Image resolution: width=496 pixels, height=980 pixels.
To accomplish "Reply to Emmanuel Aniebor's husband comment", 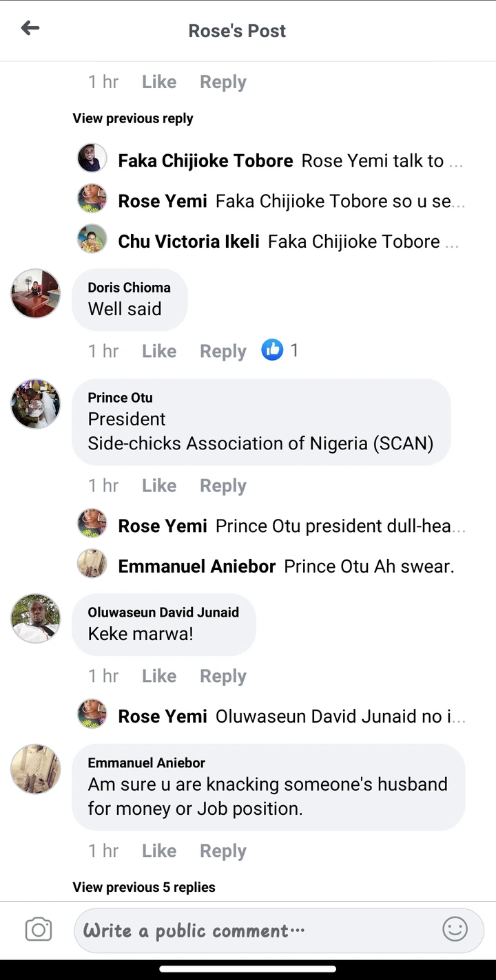I will pos(223,851).
